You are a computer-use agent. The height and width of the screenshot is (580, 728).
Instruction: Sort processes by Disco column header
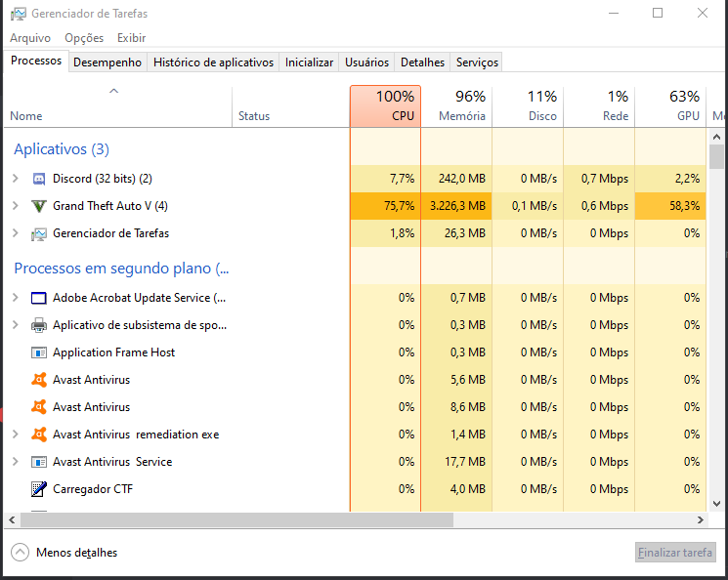528,106
